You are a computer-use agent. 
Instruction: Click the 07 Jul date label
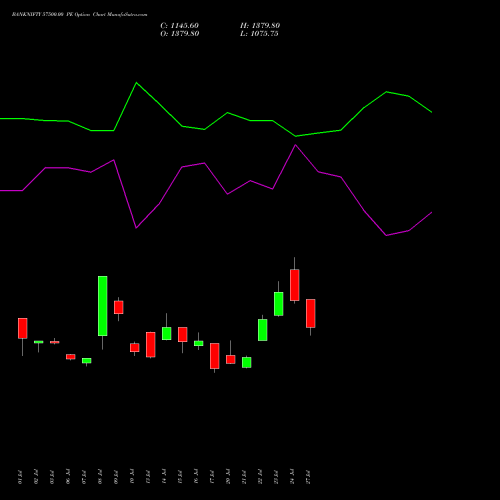click(84, 477)
